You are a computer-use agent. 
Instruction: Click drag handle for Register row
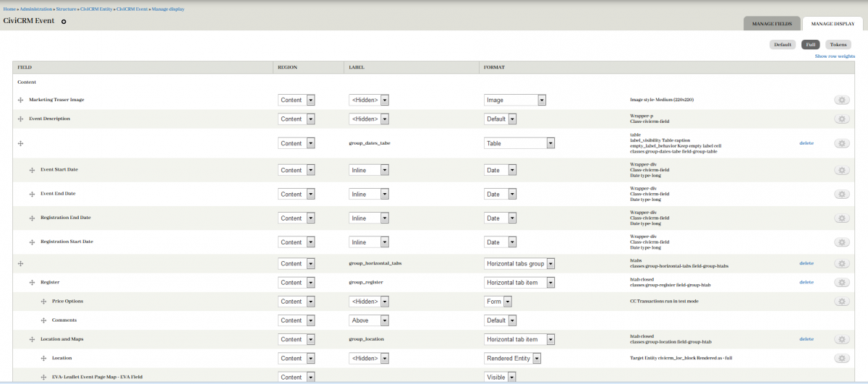click(33, 283)
